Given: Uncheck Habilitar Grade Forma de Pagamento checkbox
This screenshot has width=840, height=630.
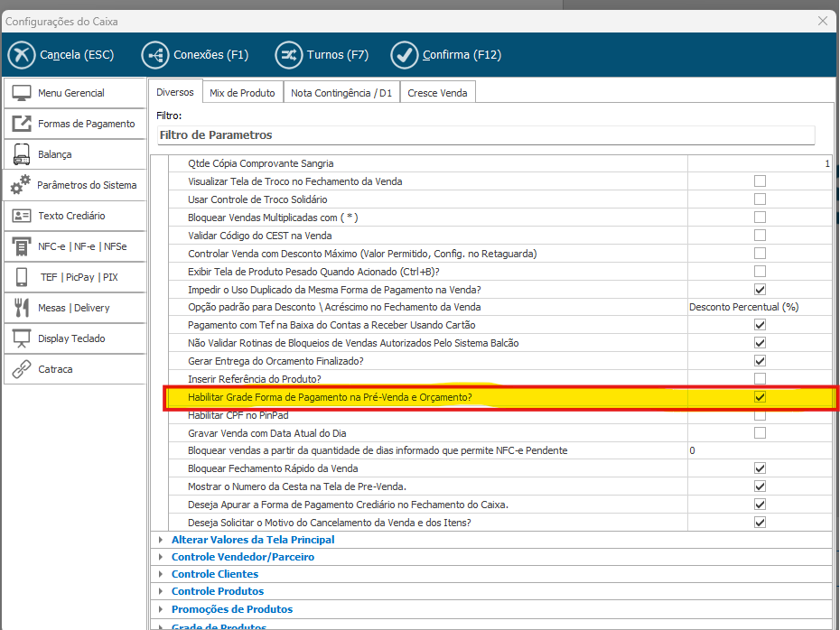Looking at the screenshot, I should [x=760, y=397].
